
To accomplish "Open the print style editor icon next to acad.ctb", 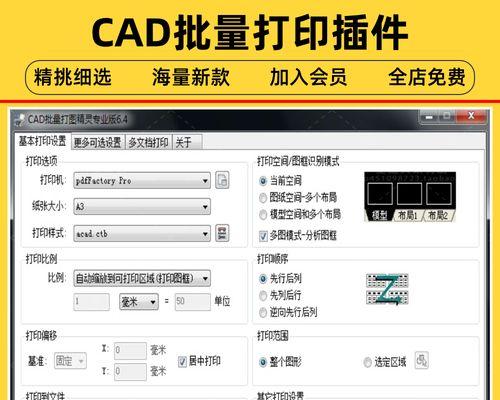I will (x=222, y=233).
